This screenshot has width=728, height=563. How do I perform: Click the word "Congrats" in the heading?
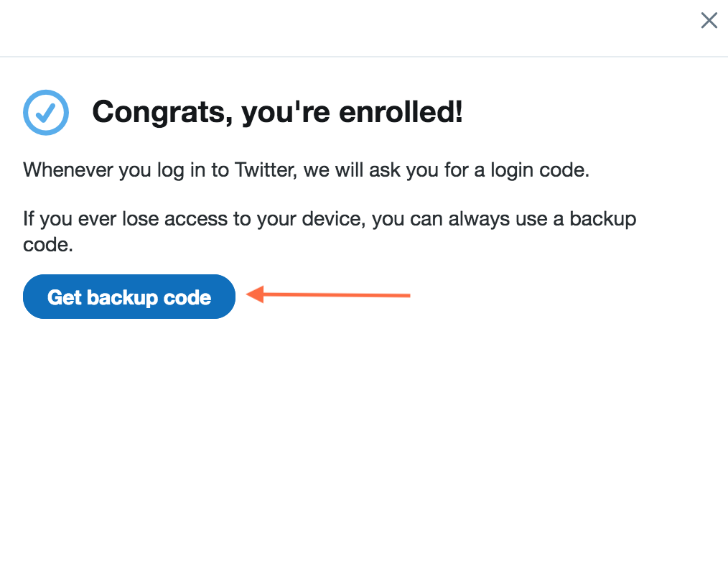[x=158, y=112]
